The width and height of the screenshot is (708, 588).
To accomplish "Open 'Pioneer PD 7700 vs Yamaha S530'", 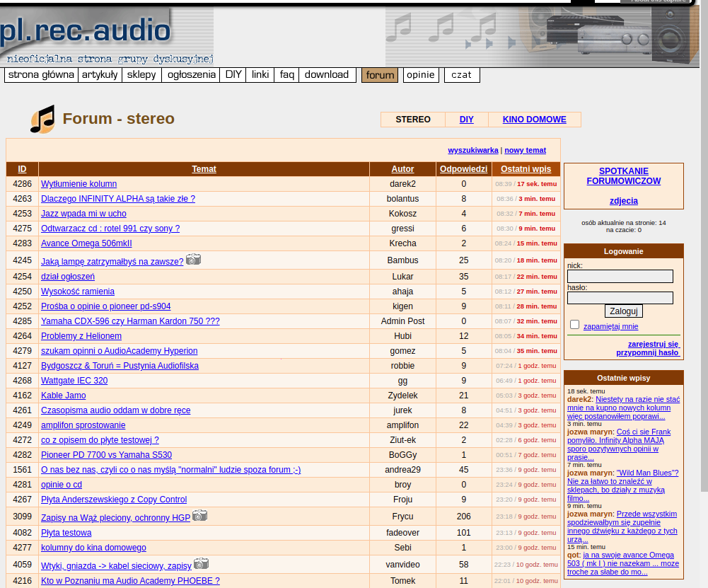I will pyautogui.click(x=107, y=455).
